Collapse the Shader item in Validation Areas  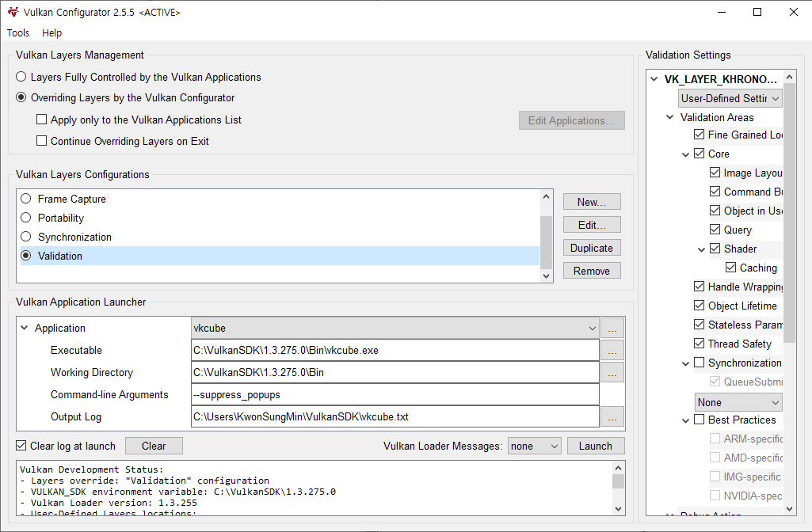coord(701,248)
